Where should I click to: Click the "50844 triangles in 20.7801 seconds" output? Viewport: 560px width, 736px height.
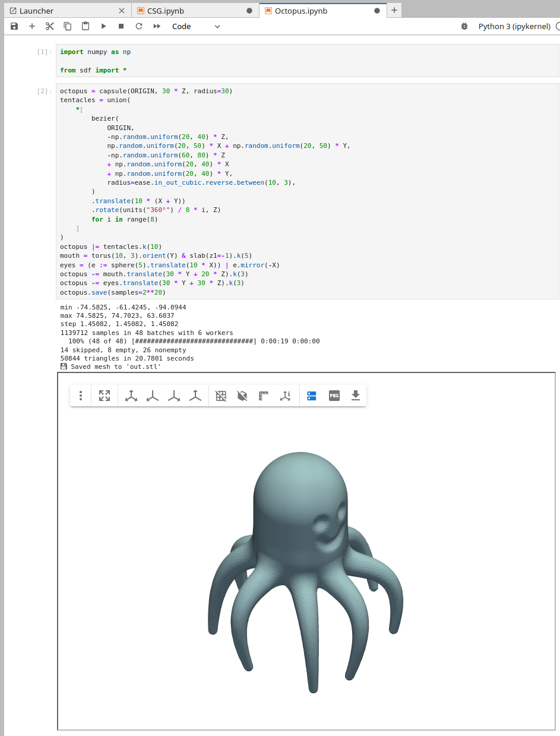[127, 358]
